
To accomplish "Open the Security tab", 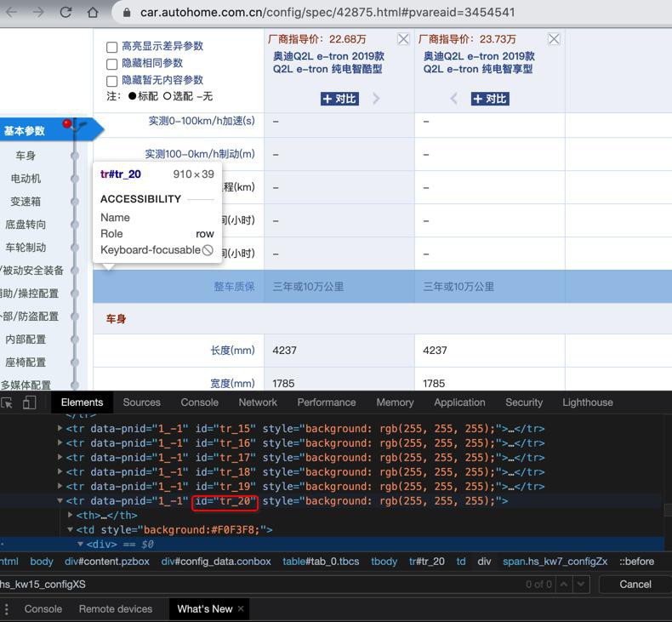I will tap(524, 402).
